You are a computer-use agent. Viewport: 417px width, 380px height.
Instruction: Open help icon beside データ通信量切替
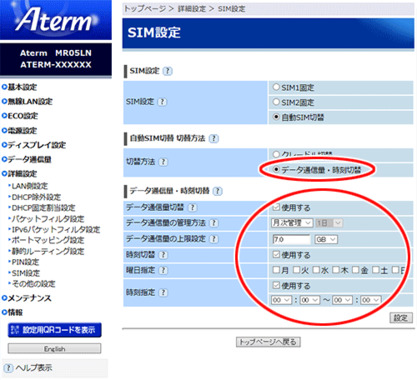coord(192,207)
